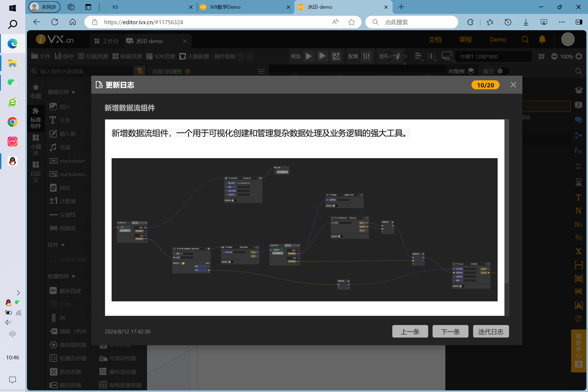Close the 水印-demo editor tab
Screen dimensions: 588x392
185,41
